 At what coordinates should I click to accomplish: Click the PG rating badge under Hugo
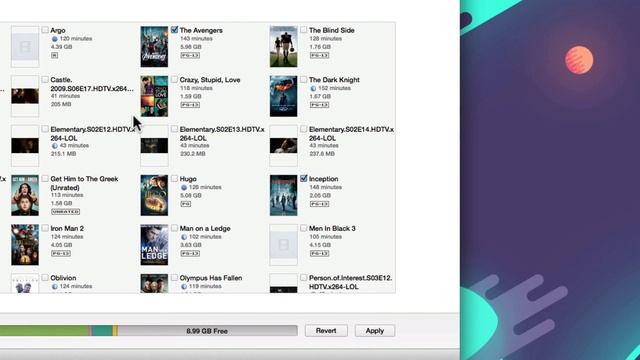tap(186, 204)
